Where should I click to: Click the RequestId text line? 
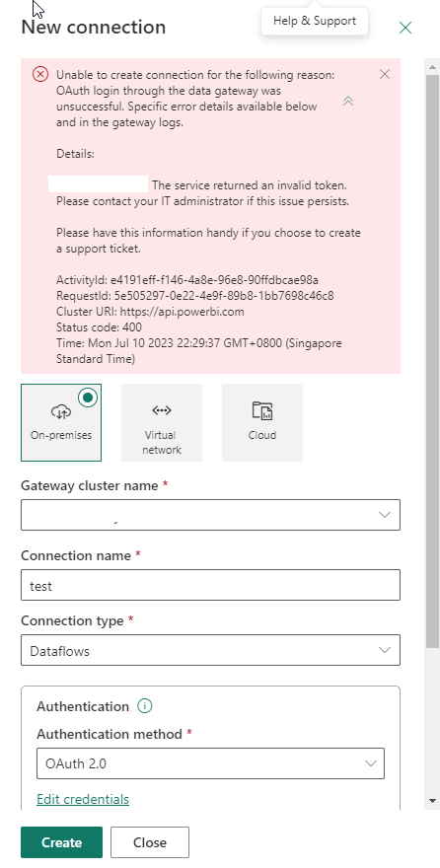[194, 296]
